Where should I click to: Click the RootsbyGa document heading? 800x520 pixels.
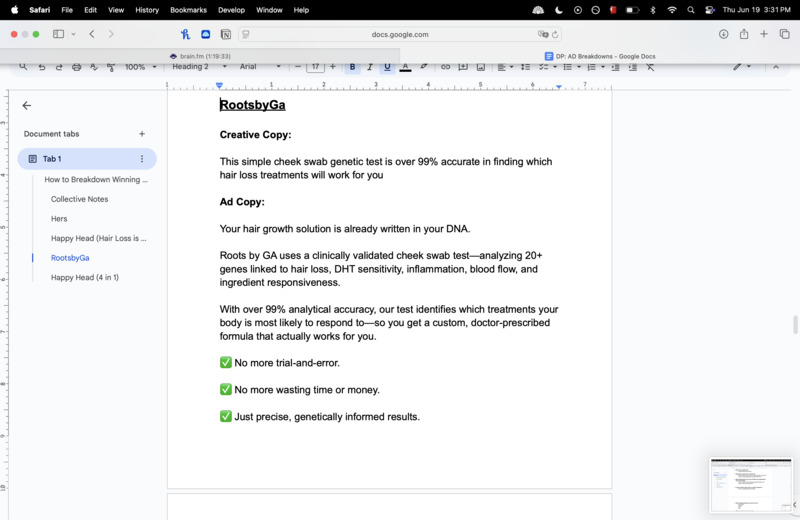(253, 105)
